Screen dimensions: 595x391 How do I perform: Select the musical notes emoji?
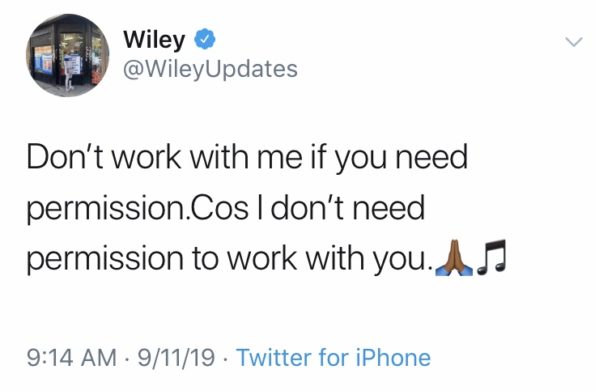coord(491,257)
